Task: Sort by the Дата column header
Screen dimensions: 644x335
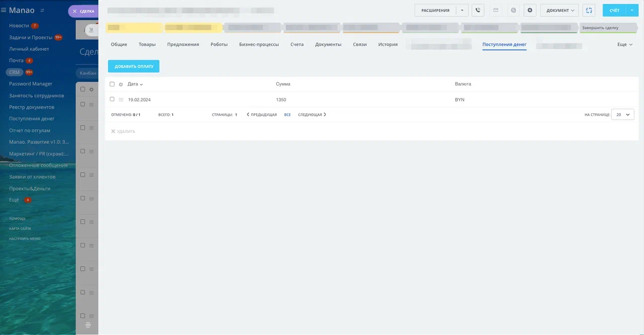Action: (x=135, y=84)
